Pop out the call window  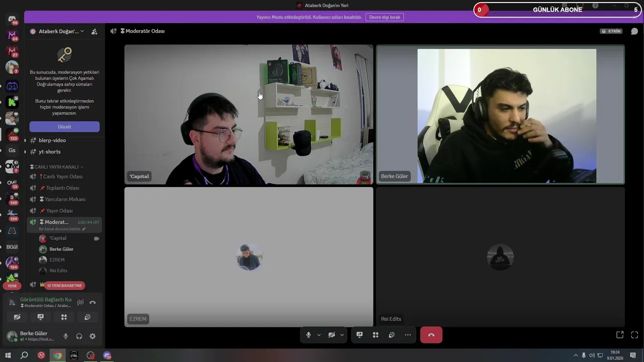pyautogui.click(x=620, y=335)
